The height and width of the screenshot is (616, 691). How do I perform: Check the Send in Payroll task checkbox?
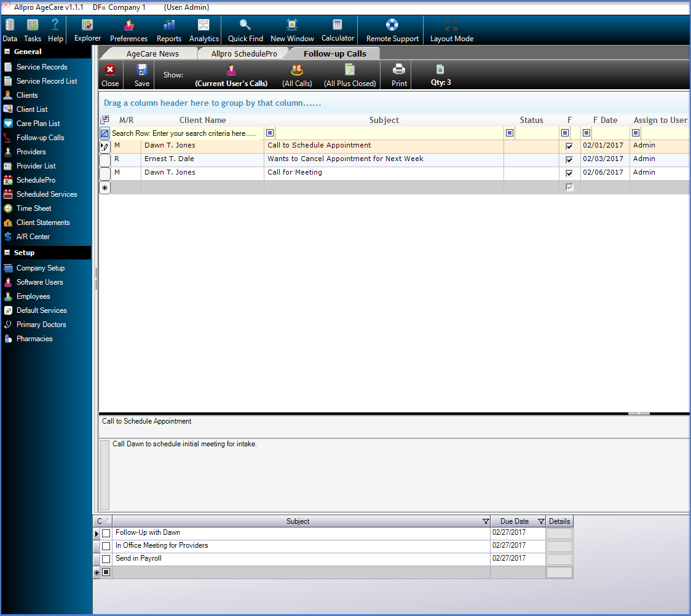106,559
